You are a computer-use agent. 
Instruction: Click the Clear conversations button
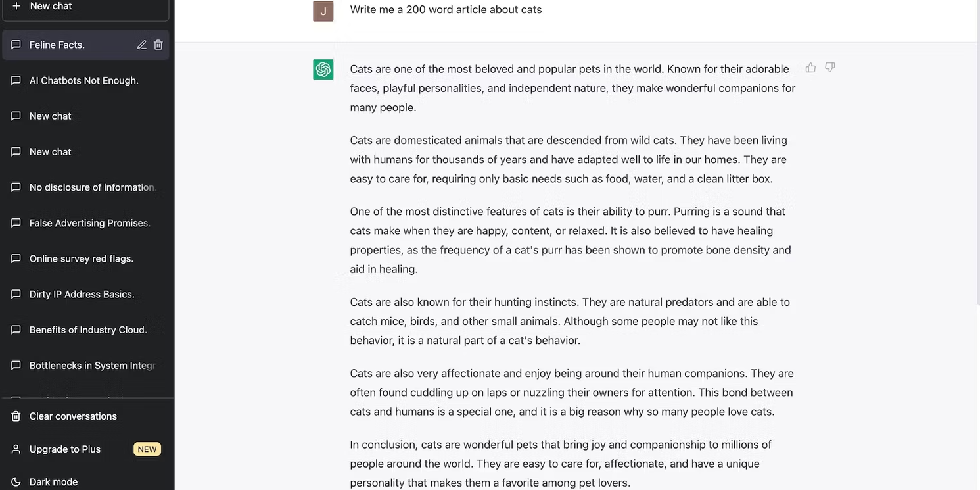(85, 416)
